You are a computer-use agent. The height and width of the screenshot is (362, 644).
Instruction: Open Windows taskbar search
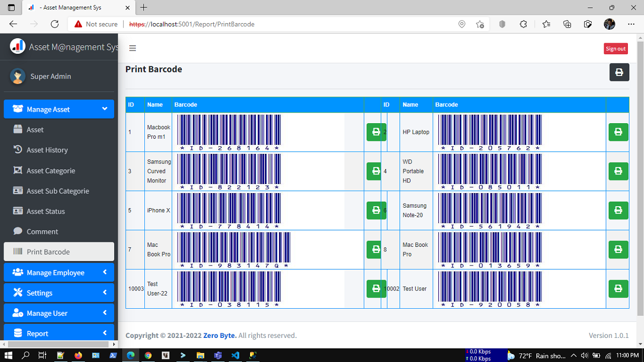point(26,355)
